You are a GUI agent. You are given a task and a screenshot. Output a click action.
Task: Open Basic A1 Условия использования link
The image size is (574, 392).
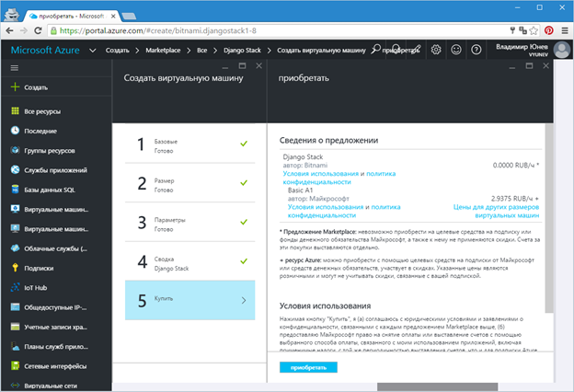coord(326,207)
